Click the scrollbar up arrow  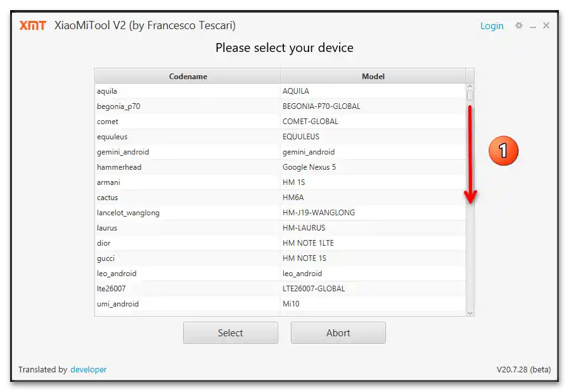pyautogui.click(x=470, y=87)
